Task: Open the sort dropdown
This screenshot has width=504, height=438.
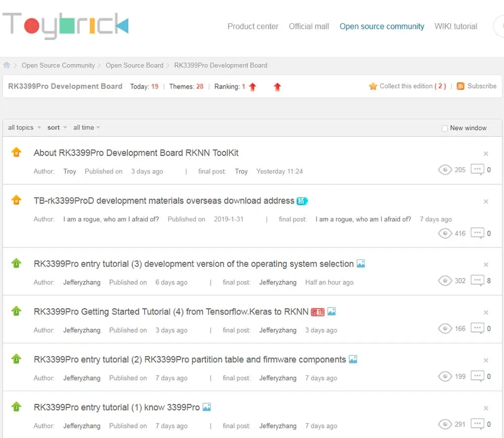Action: coord(57,127)
